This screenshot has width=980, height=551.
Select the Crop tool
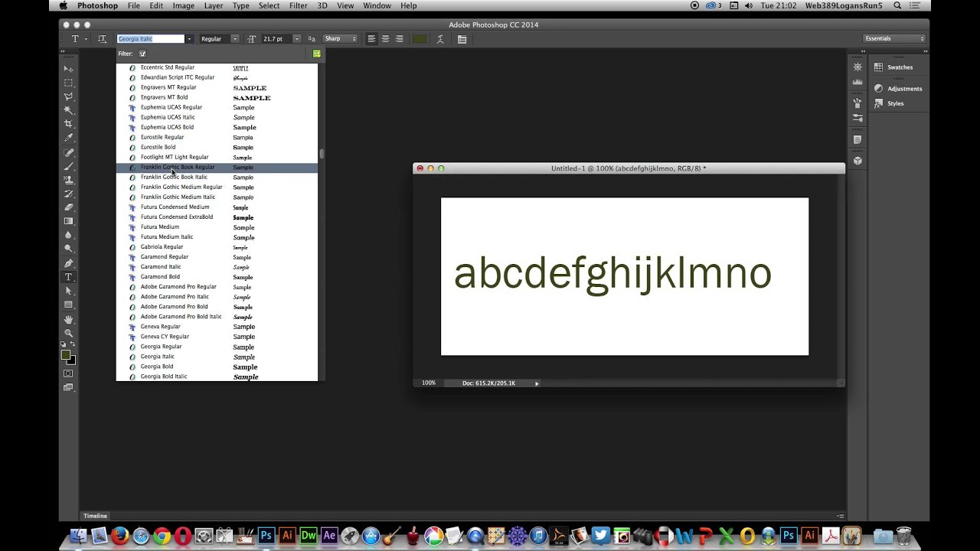tap(68, 124)
